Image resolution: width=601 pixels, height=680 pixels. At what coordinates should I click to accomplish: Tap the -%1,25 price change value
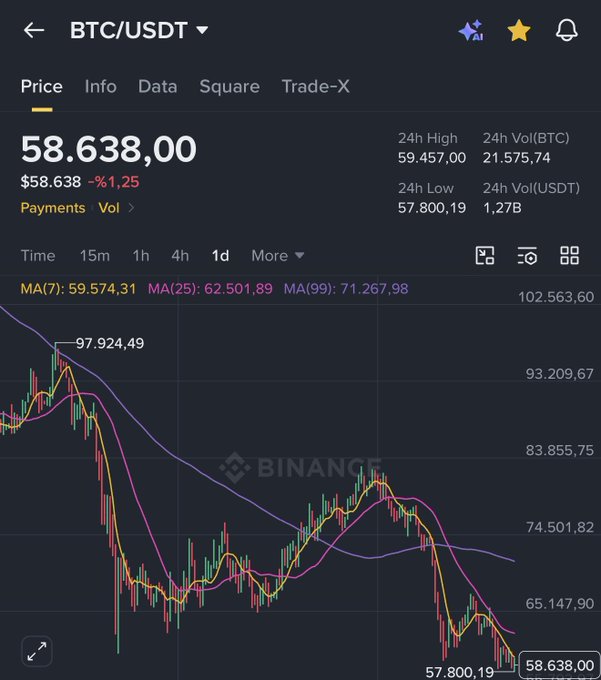pos(114,182)
